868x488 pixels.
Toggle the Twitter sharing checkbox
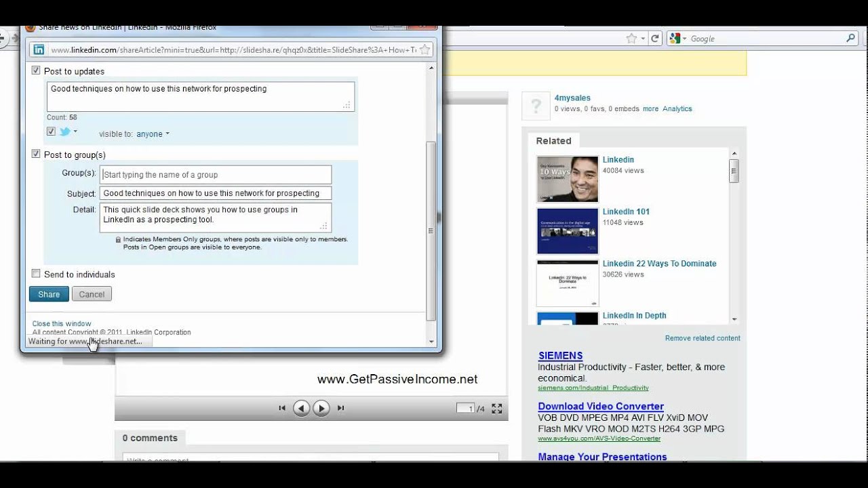click(x=51, y=131)
